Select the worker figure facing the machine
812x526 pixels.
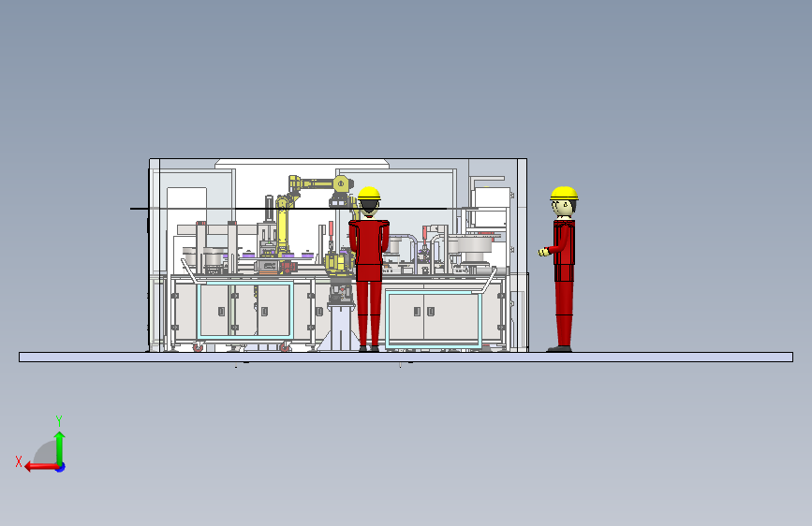coord(369,270)
